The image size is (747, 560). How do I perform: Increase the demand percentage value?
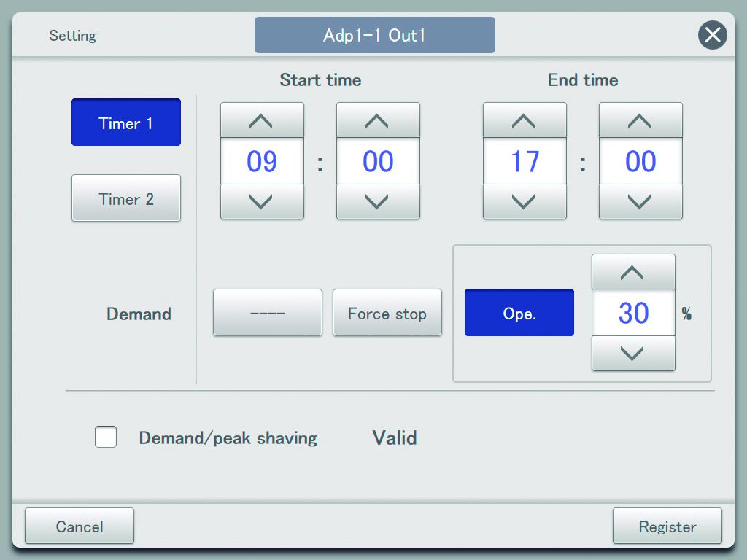pyautogui.click(x=633, y=272)
